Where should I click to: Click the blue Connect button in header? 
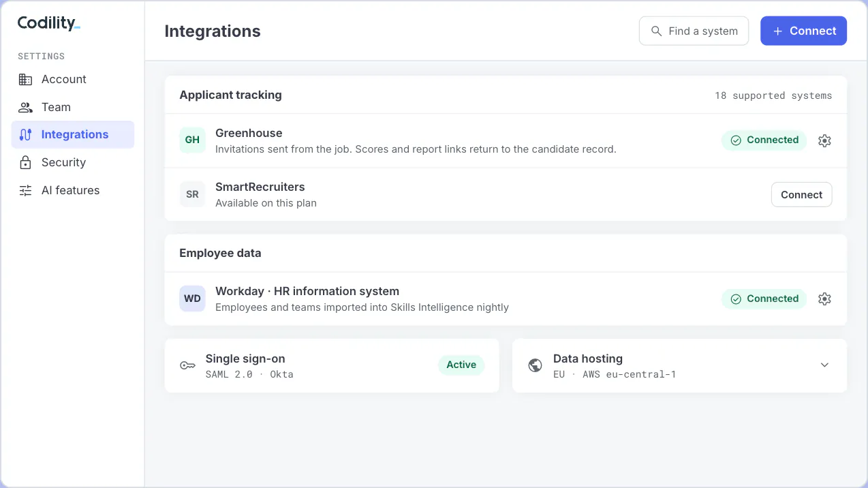tap(803, 31)
